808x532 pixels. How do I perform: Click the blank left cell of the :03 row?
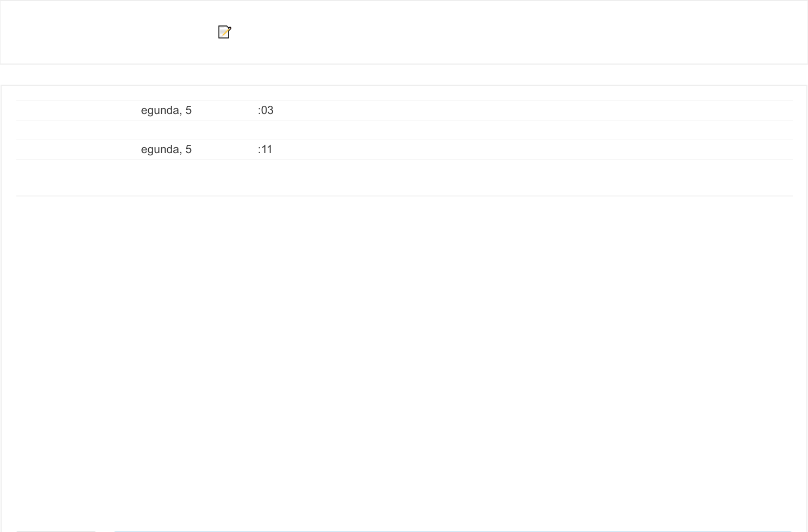click(x=76, y=110)
